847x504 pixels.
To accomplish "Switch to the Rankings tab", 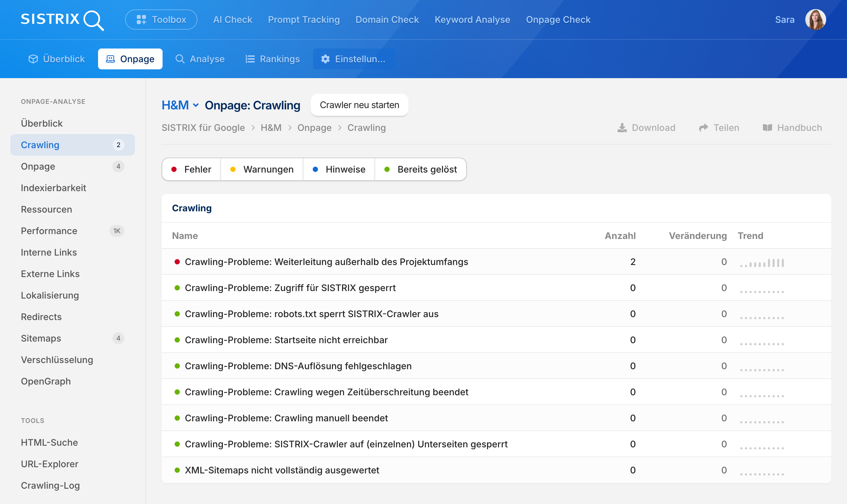I will pos(272,59).
